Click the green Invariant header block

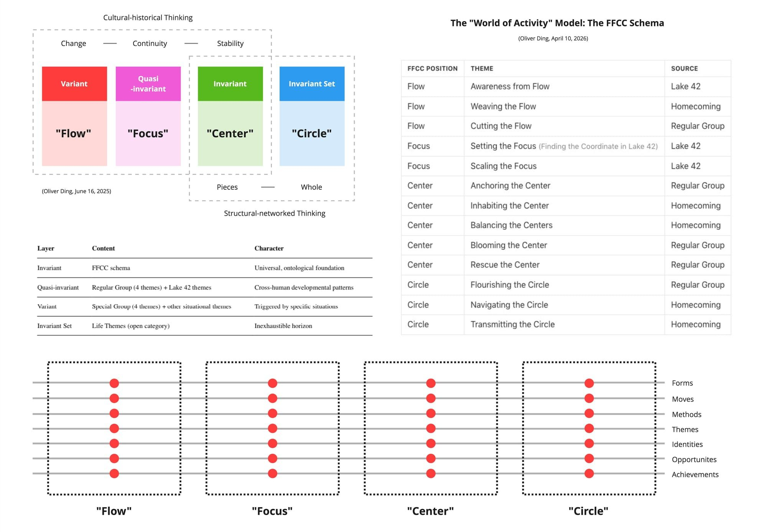(230, 84)
